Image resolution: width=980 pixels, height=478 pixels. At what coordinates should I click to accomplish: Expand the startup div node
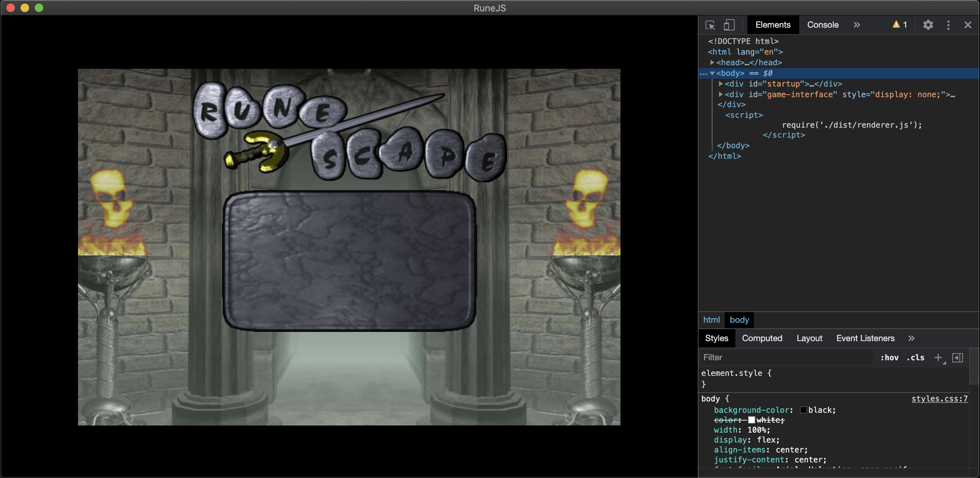pyautogui.click(x=720, y=84)
